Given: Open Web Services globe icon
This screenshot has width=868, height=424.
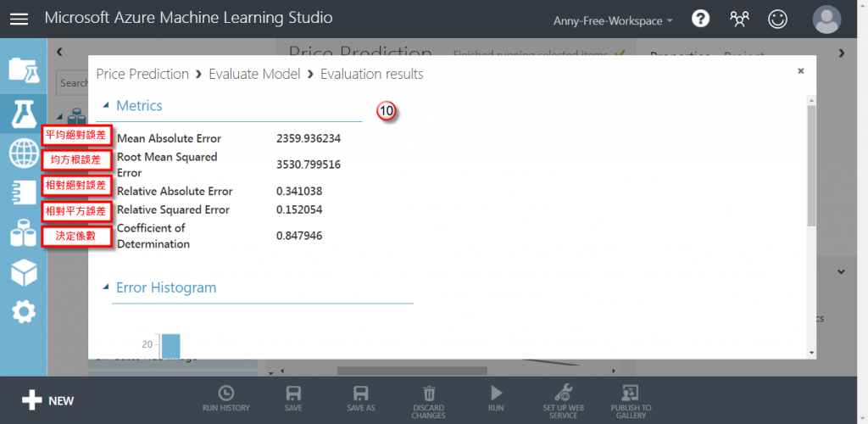Looking at the screenshot, I should [23, 153].
